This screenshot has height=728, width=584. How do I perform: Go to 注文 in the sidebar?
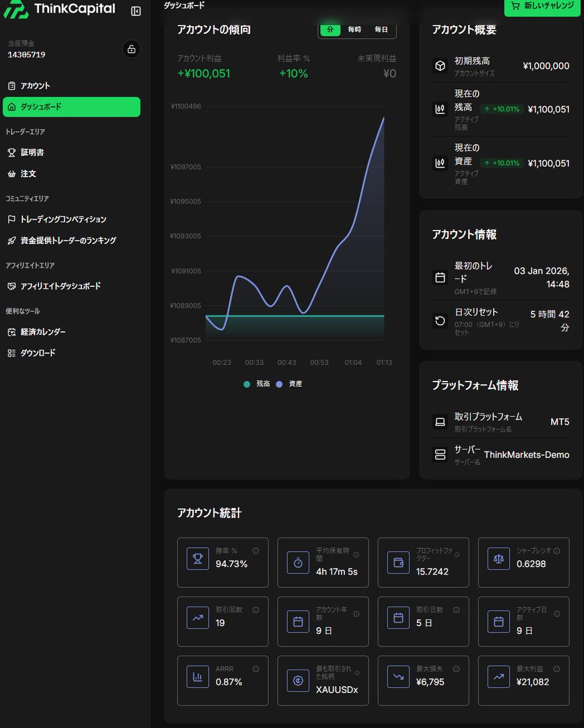pyautogui.click(x=72, y=174)
